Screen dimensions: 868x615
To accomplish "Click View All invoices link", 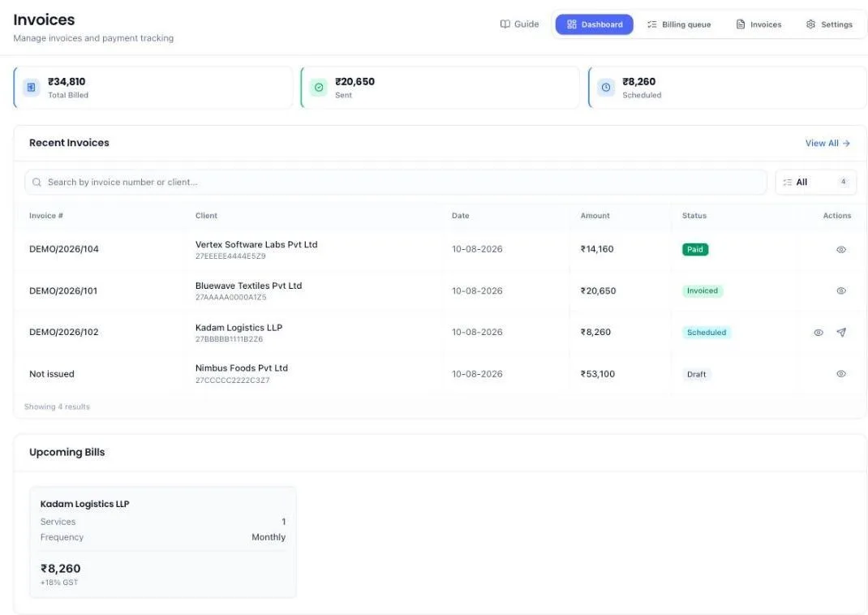I will point(827,144).
